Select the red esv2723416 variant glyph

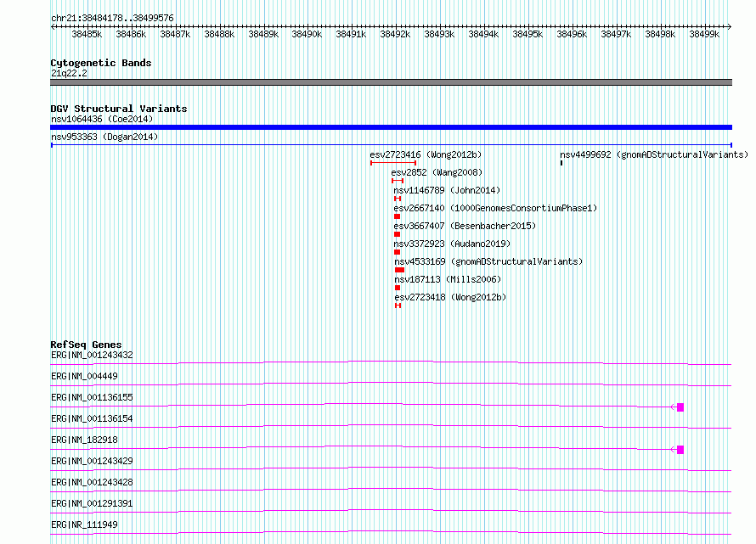pyautogui.click(x=393, y=163)
